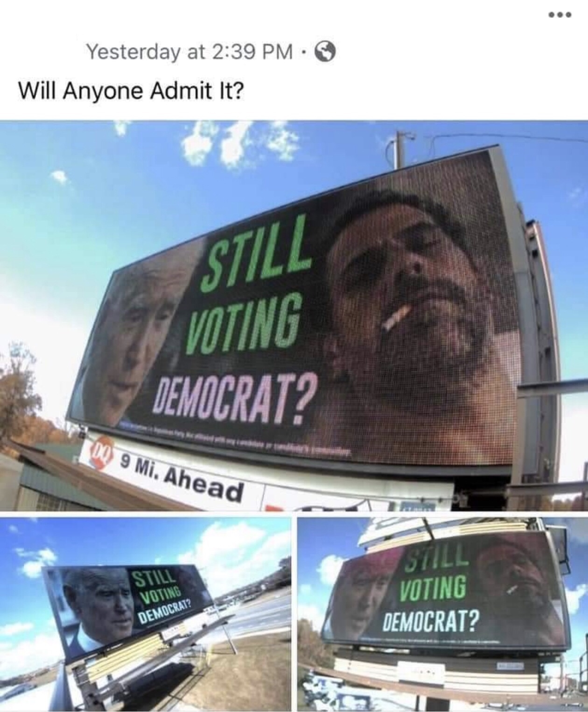Select the "Will Anyone Admit It?" caption text
The image size is (588, 712).
pos(131,90)
